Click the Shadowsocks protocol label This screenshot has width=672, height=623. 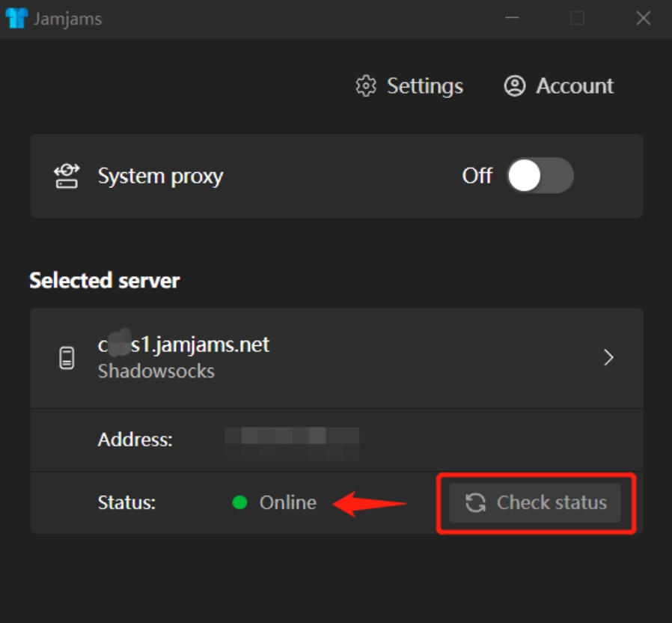(x=156, y=371)
